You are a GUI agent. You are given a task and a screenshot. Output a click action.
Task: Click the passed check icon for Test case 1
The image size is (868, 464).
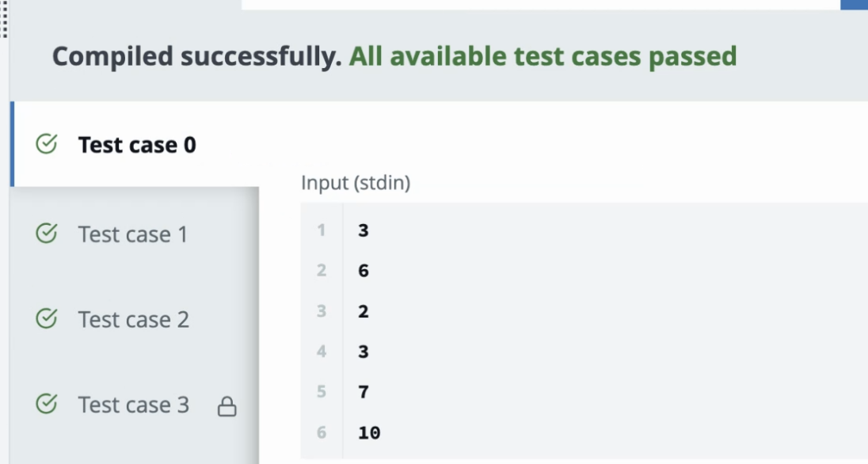[x=47, y=234]
